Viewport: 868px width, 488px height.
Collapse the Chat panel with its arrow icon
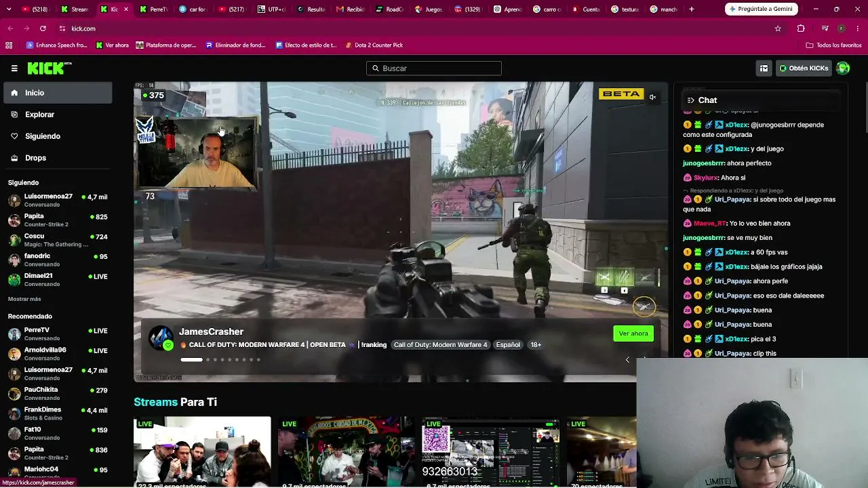pyautogui.click(x=690, y=100)
